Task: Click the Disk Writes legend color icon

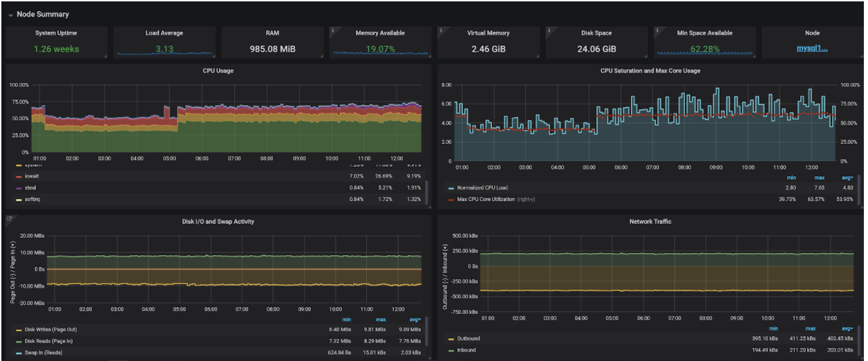Action: click(x=19, y=329)
